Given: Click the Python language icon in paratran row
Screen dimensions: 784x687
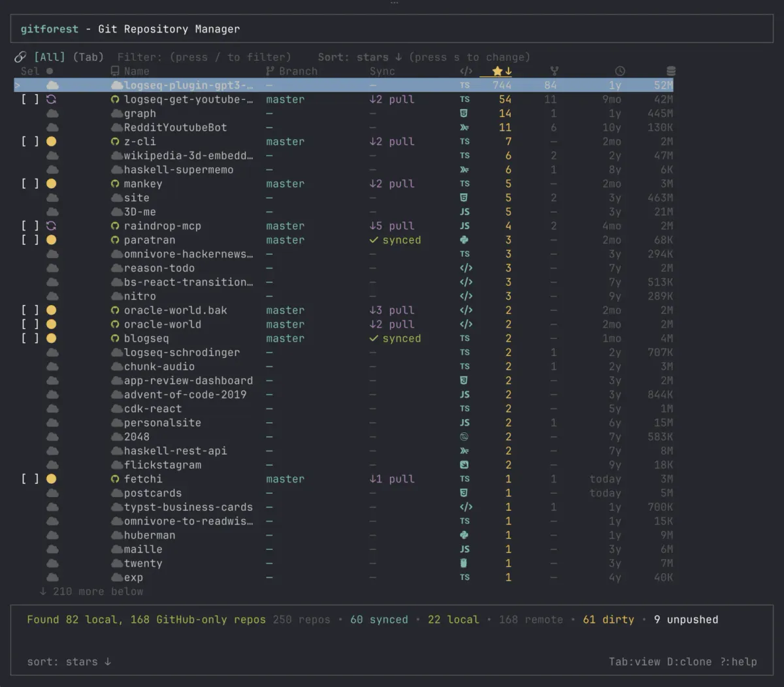Looking at the screenshot, I should 464,240.
